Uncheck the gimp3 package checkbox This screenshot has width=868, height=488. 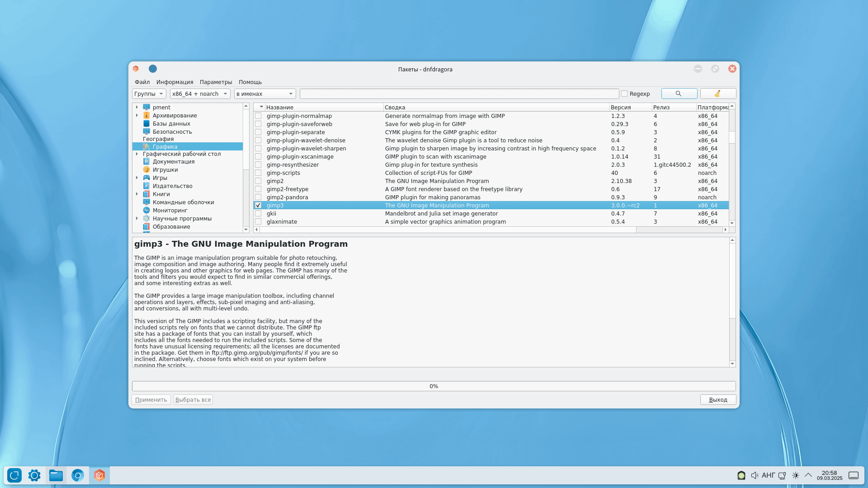tap(258, 205)
